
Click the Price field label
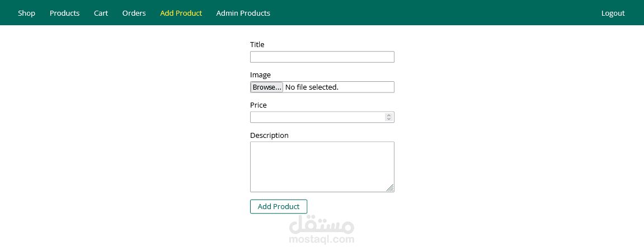point(258,105)
